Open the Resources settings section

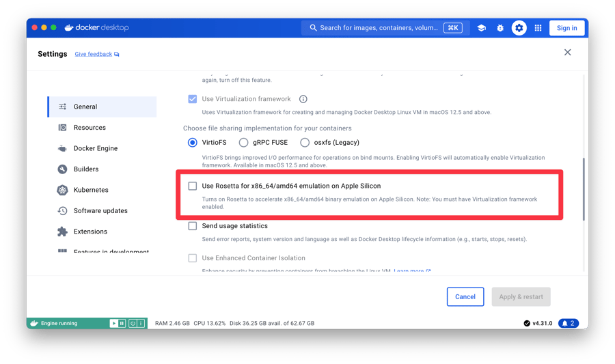click(90, 128)
